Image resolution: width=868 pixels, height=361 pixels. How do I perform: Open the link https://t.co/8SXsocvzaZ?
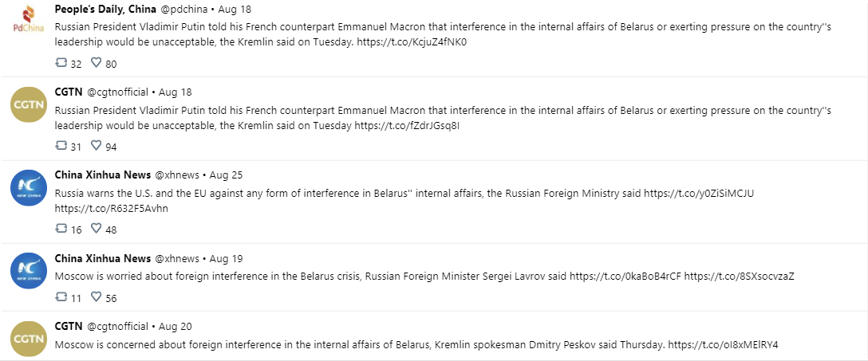coord(739,277)
